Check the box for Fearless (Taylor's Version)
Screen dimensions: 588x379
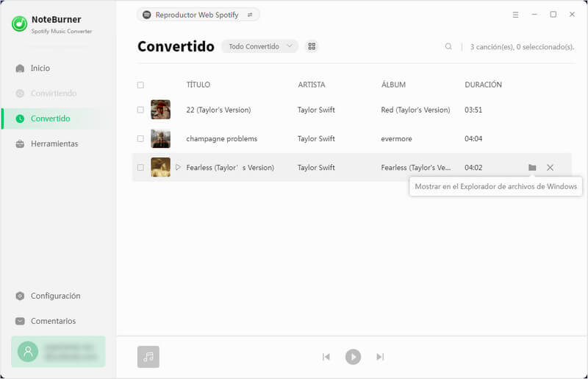click(140, 168)
